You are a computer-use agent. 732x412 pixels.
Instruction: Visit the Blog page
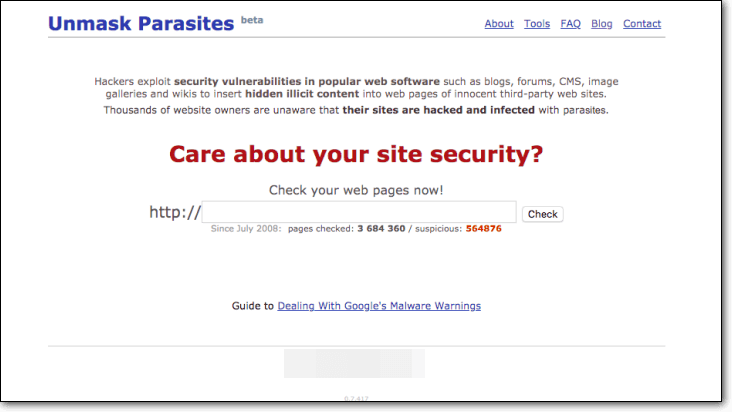602,24
